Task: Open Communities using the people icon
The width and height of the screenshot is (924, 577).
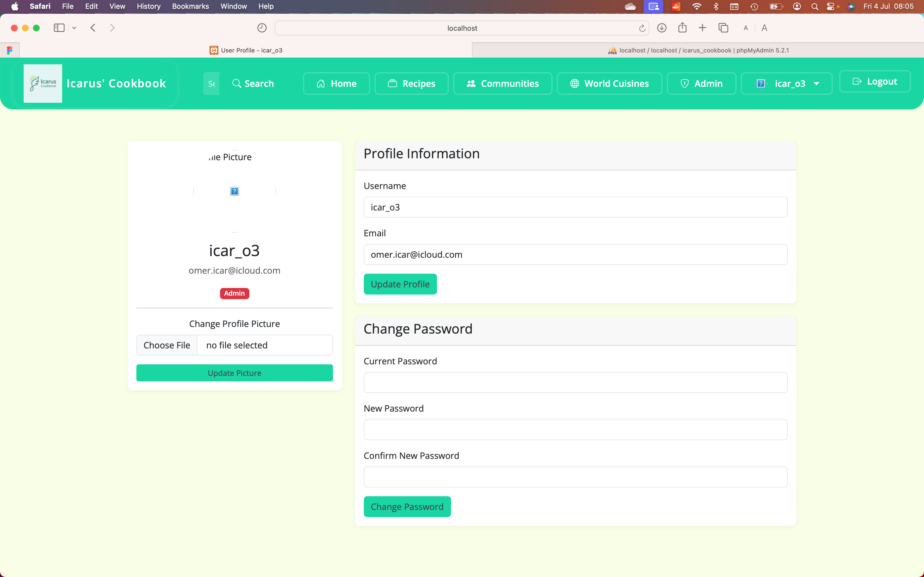Action: click(471, 83)
